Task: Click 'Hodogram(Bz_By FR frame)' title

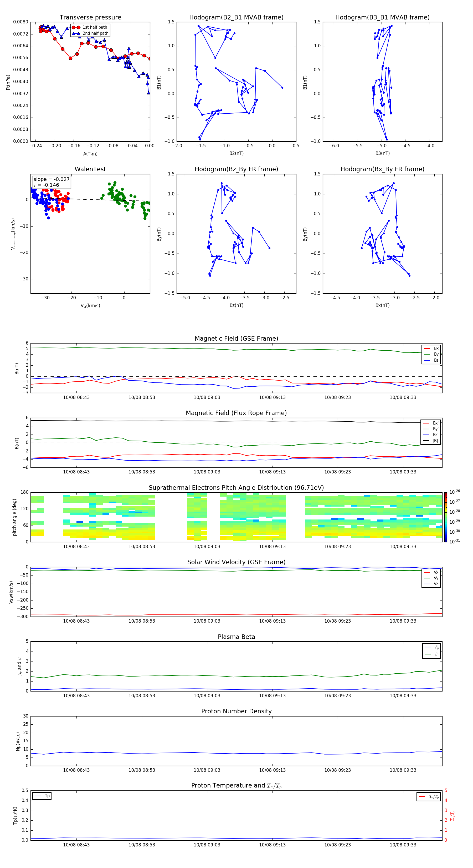Action: (236, 169)
